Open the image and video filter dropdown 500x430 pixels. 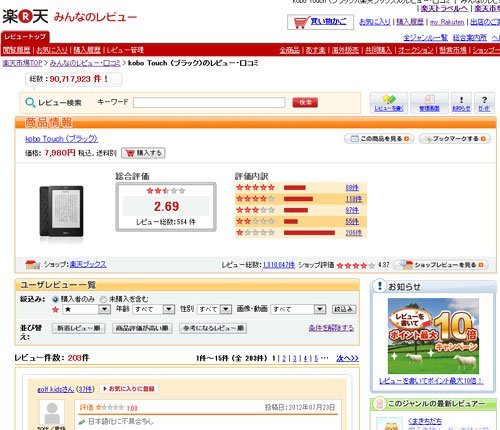pos(298,309)
